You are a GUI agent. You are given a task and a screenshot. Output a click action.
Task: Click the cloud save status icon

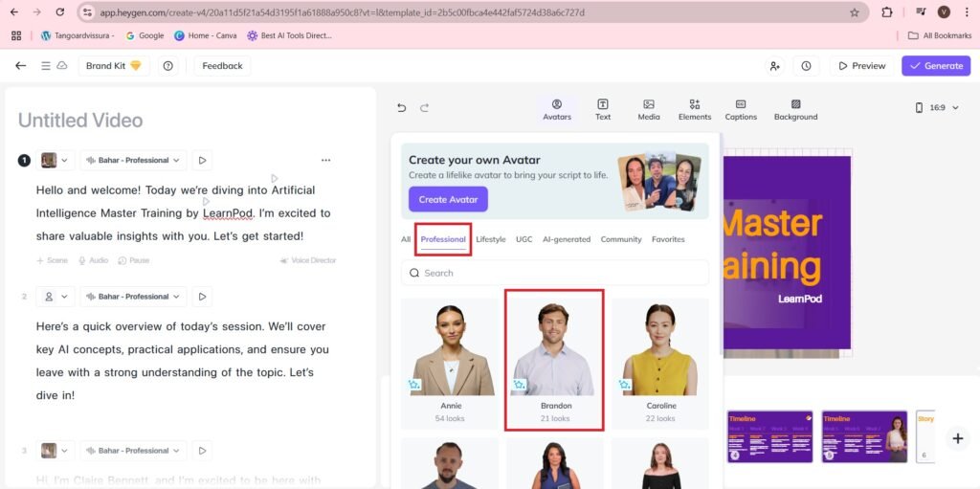(x=62, y=66)
